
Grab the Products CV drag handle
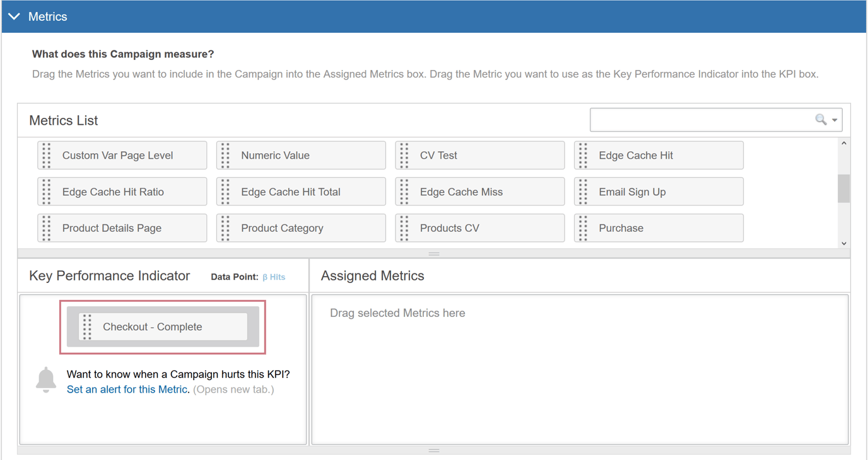(x=404, y=228)
